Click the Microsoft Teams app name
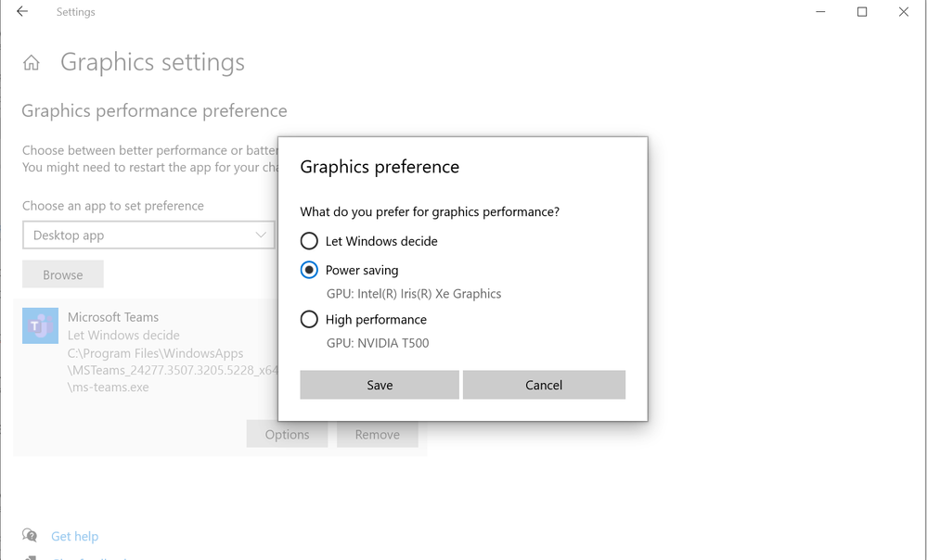Screen dimensions: 927x560 click(x=113, y=317)
